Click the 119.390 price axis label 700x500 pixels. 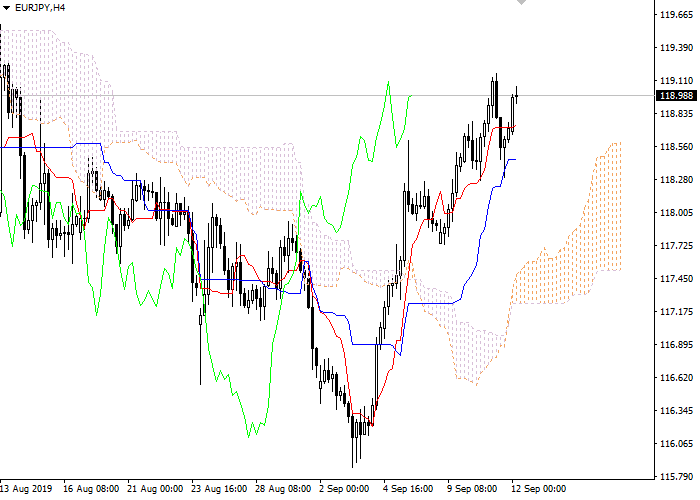coord(676,48)
